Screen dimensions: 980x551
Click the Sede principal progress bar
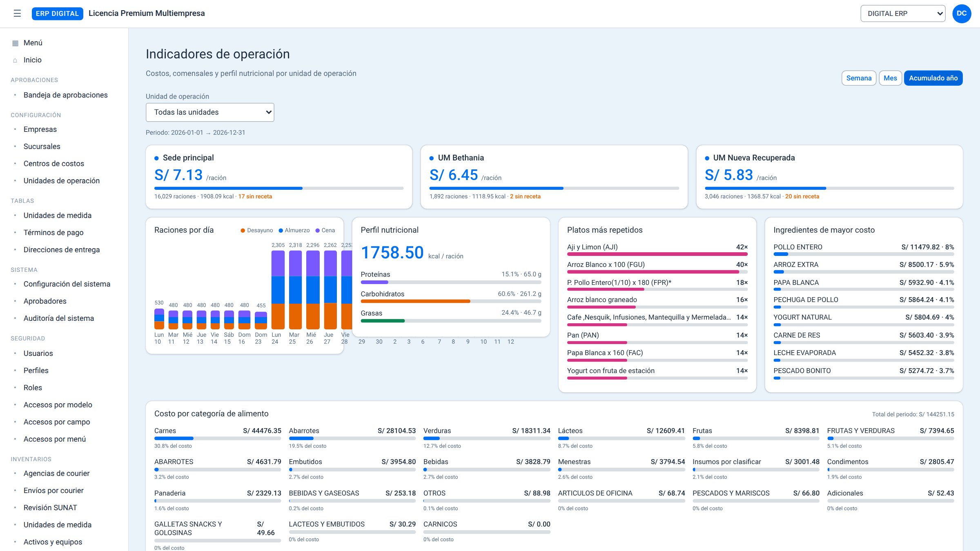pyautogui.click(x=279, y=188)
